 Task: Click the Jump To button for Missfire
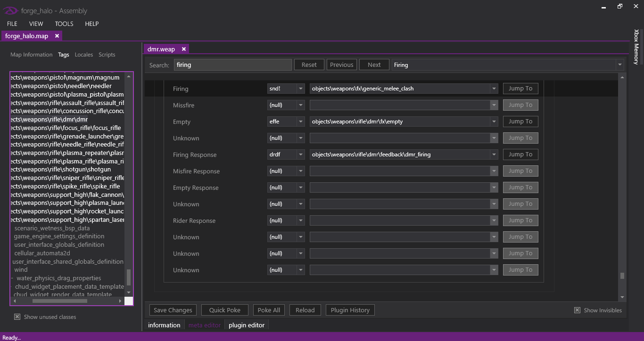pos(520,105)
